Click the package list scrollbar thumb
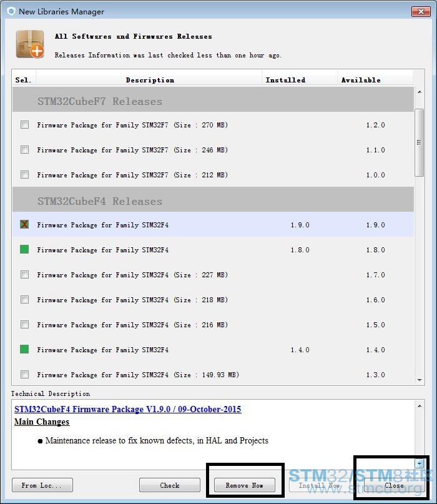 (420, 142)
